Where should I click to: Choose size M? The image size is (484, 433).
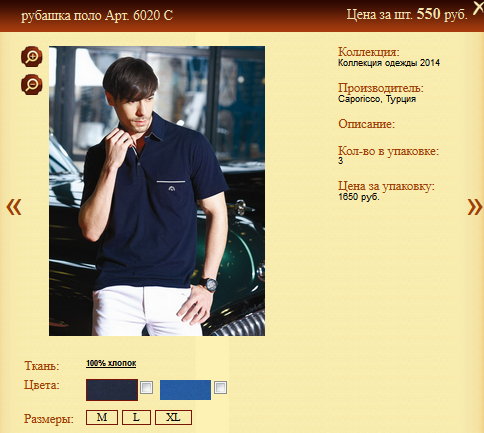point(102,417)
